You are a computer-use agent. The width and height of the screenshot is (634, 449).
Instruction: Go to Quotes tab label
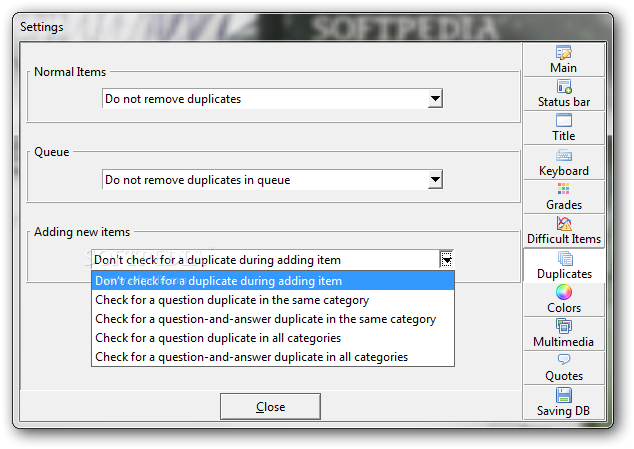(x=564, y=376)
